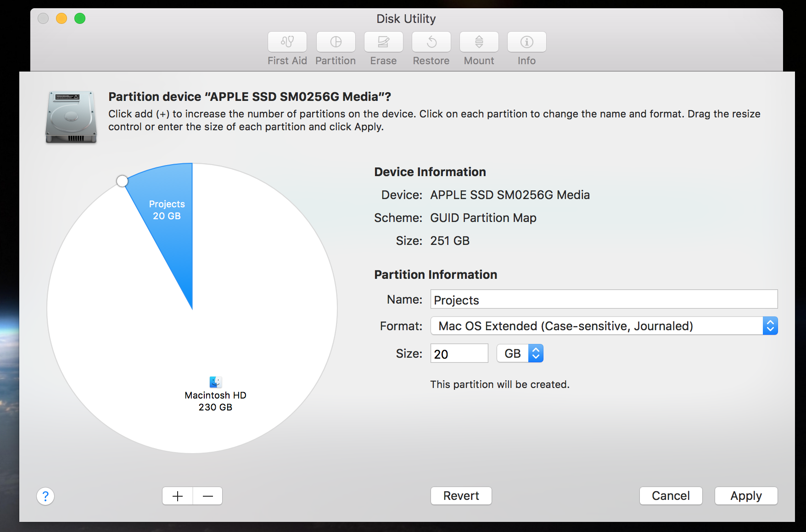The height and width of the screenshot is (532, 806).
Task: Click the yellow minimize window button
Action: 62,18
